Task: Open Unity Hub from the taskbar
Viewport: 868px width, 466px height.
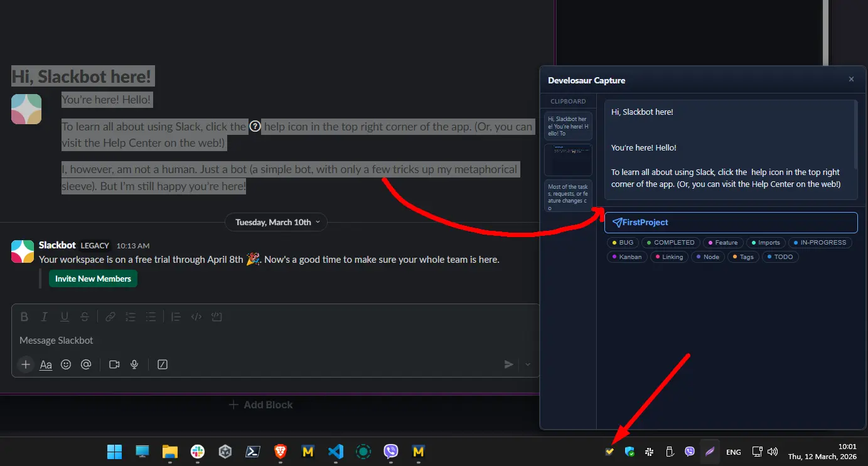Action: 225,452
